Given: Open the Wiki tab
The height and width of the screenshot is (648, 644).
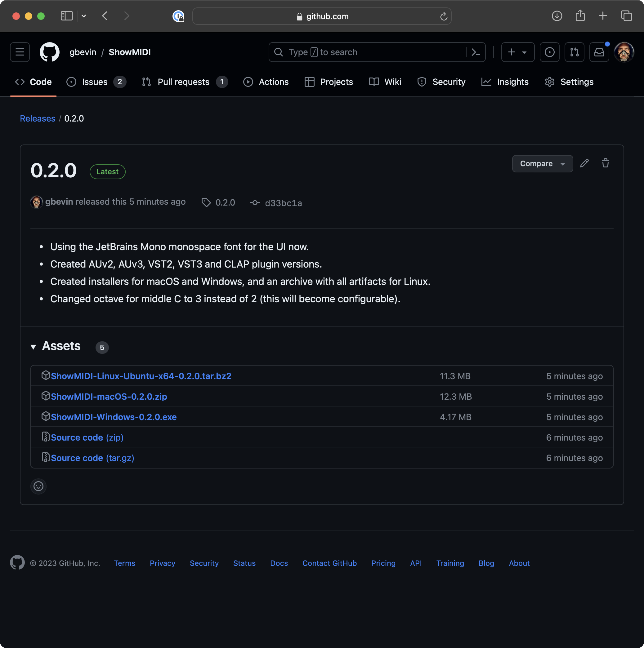Looking at the screenshot, I should click(x=385, y=82).
